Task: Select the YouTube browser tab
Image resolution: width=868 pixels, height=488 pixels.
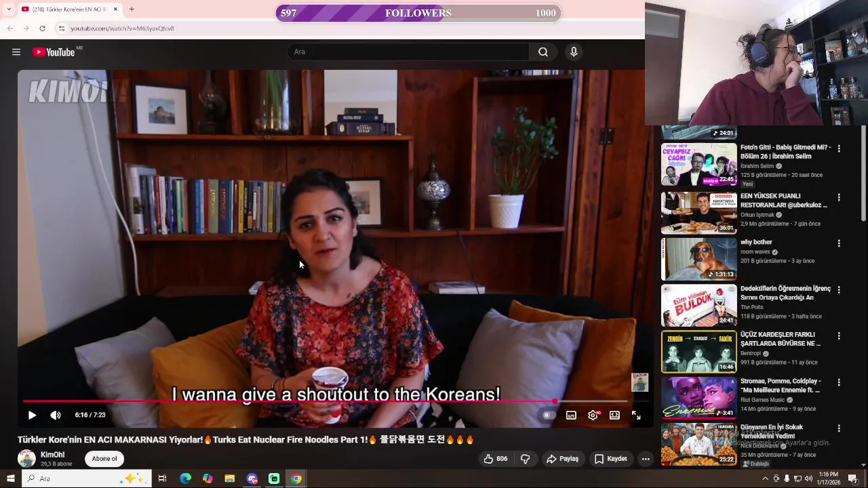Action: 71,9
